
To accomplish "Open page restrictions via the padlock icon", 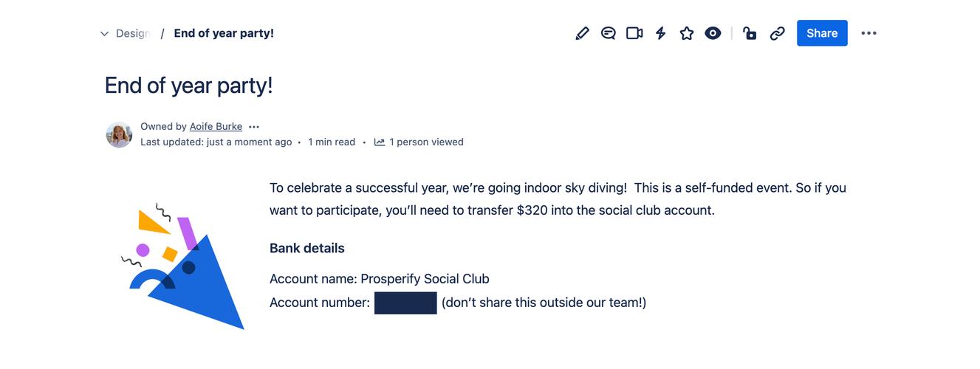I will coord(750,33).
